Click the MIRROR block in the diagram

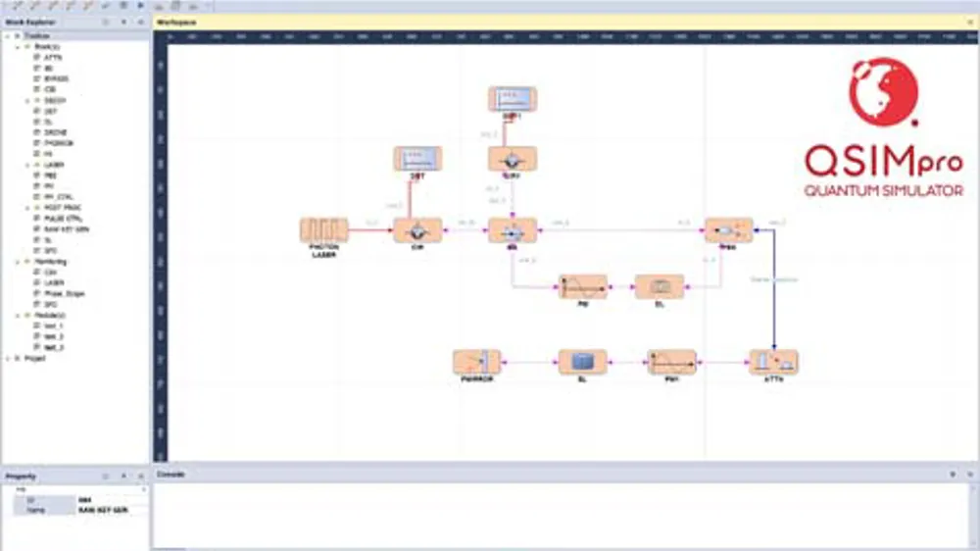[476, 362]
